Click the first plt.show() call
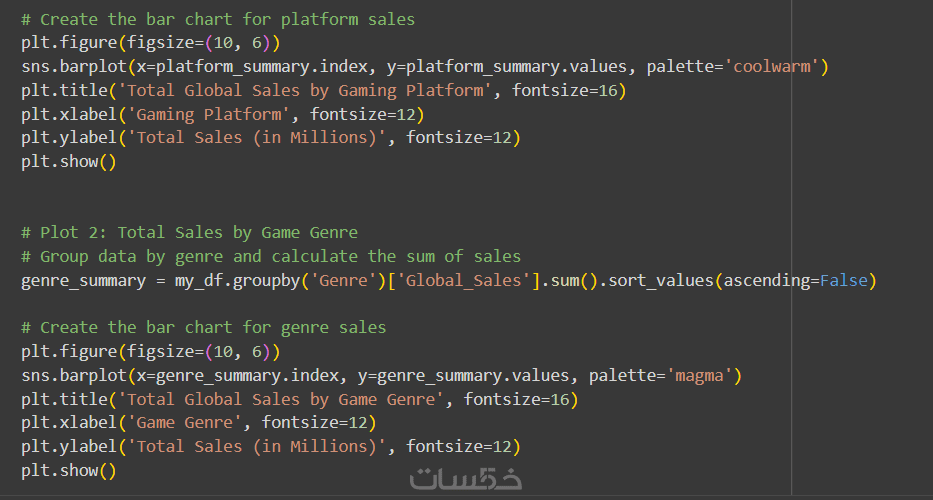This screenshot has height=500, width=933. coord(68,161)
